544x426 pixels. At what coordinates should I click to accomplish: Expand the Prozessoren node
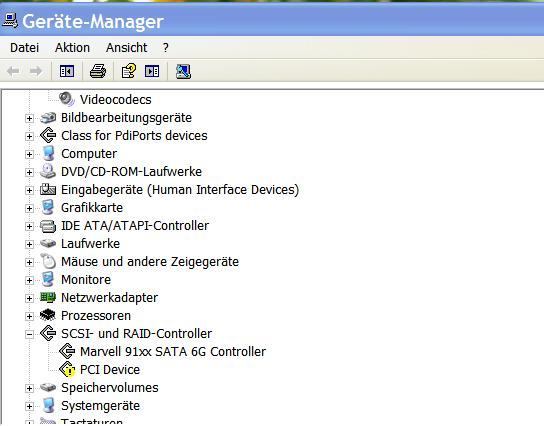pos(29,316)
